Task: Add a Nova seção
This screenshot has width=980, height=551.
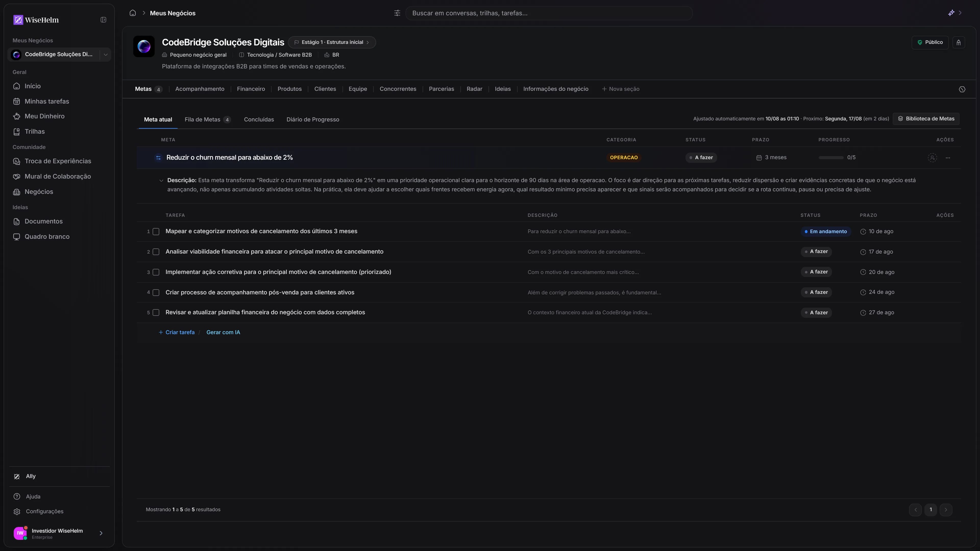Action: pyautogui.click(x=620, y=89)
